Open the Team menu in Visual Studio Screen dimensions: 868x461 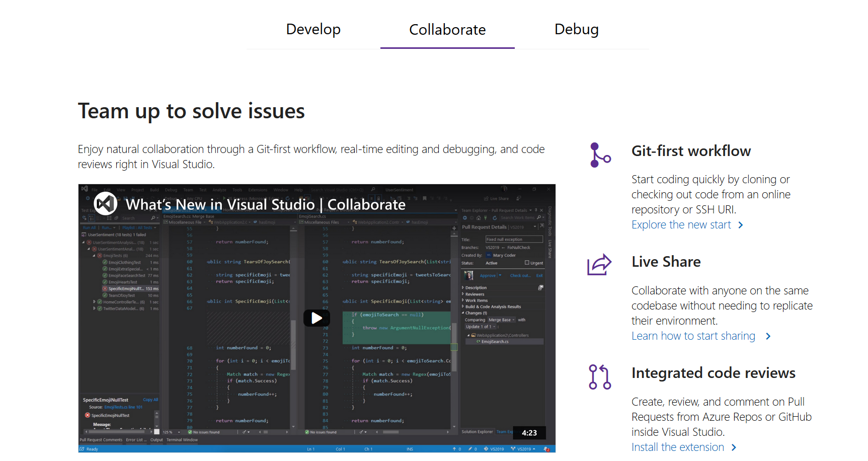tap(188, 190)
